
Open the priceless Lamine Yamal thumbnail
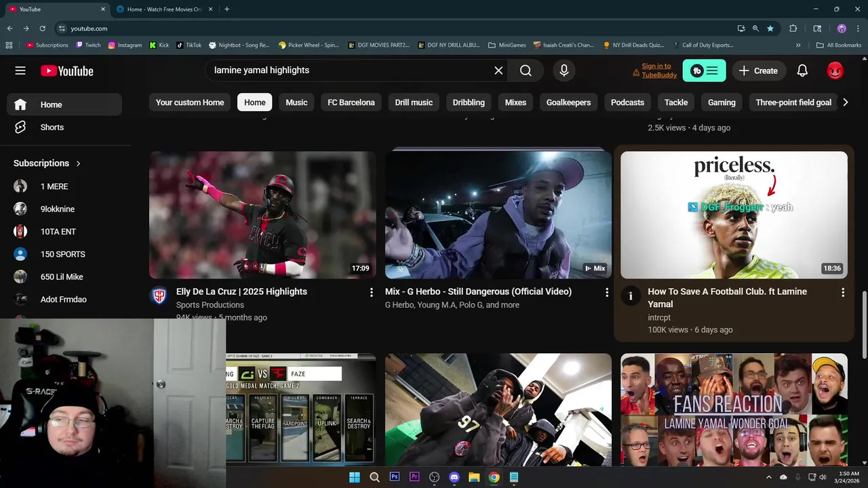pos(734,215)
